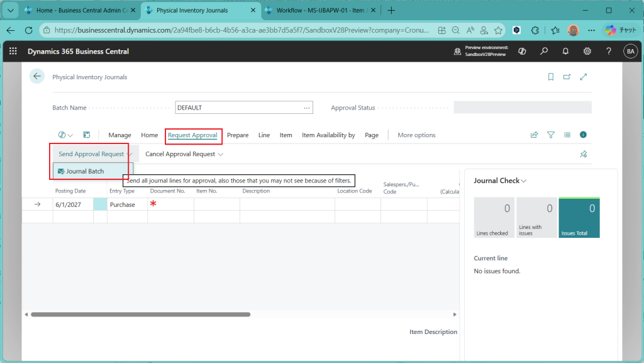The width and height of the screenshot is (644, 363).
Task: Click the Share icon in the action bar
Action: click(x=535, y=135)
